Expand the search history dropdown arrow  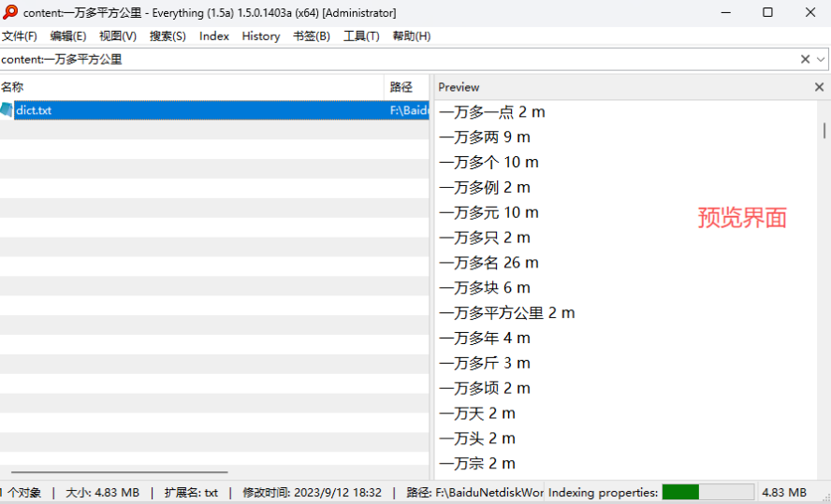click(x=821, y=59)
